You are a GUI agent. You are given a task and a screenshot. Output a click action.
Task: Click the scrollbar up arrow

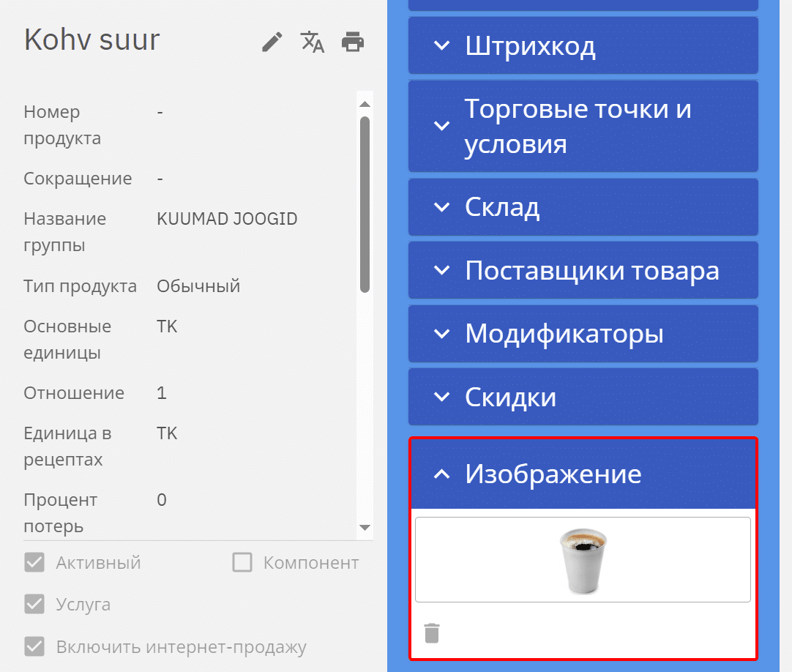pyautogui.click(x=365, y=103)
